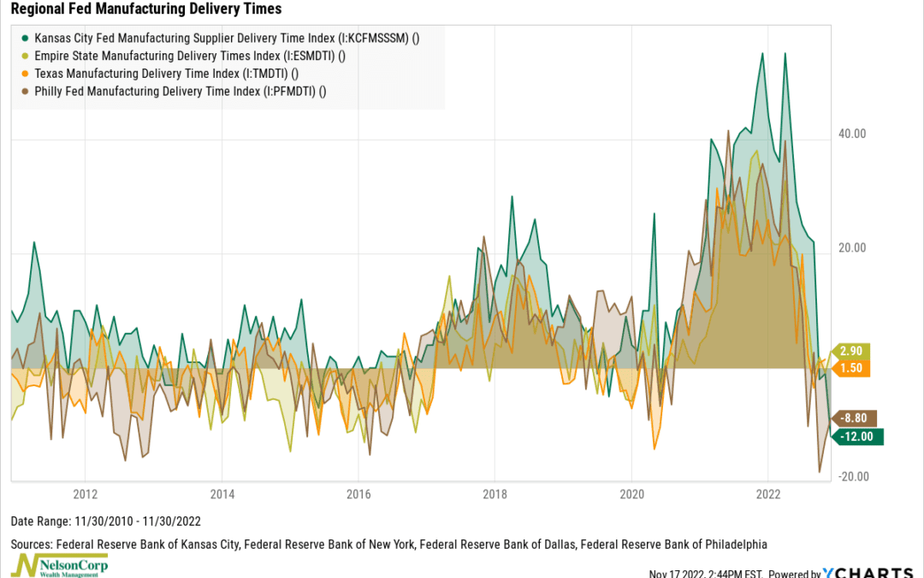The height and width of the screenshot is (578, 924).
Task: Click the brown Philly Fed legend dot
Action: [x=26, y=92]
